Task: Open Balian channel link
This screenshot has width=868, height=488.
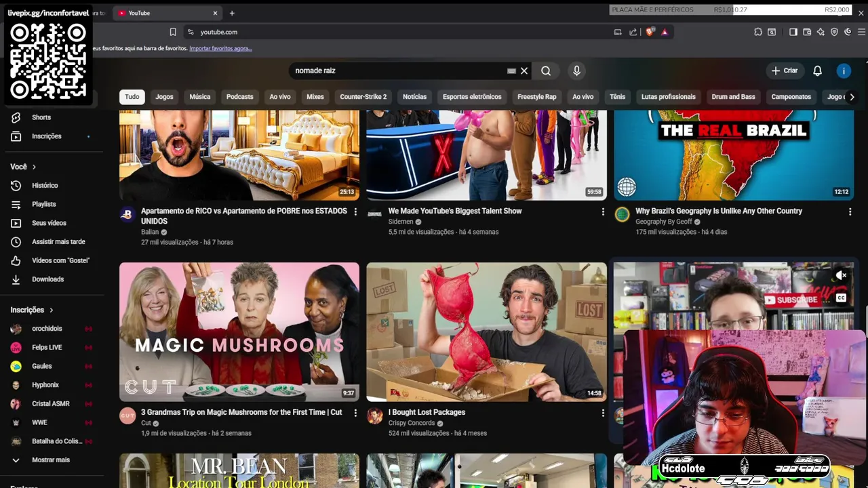Action: [x=150, y=232]
